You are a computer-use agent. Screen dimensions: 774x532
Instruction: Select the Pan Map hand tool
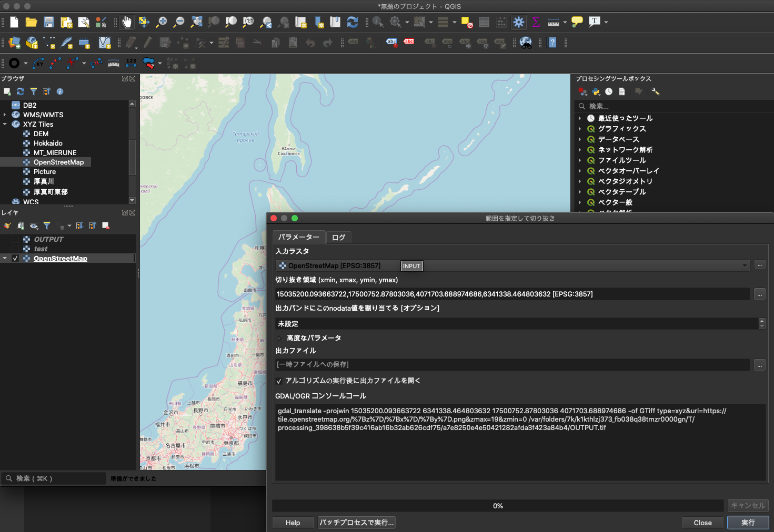click(x=127, y=22)
